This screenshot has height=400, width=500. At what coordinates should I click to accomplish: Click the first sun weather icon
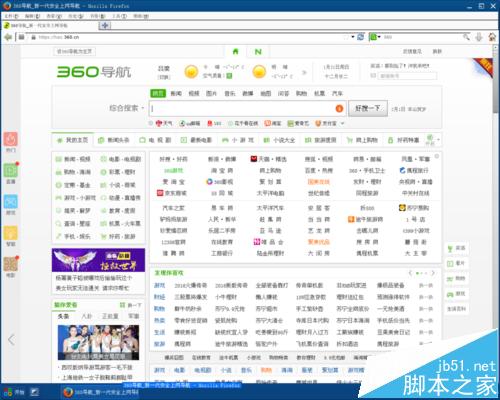(x=191, y=72)
